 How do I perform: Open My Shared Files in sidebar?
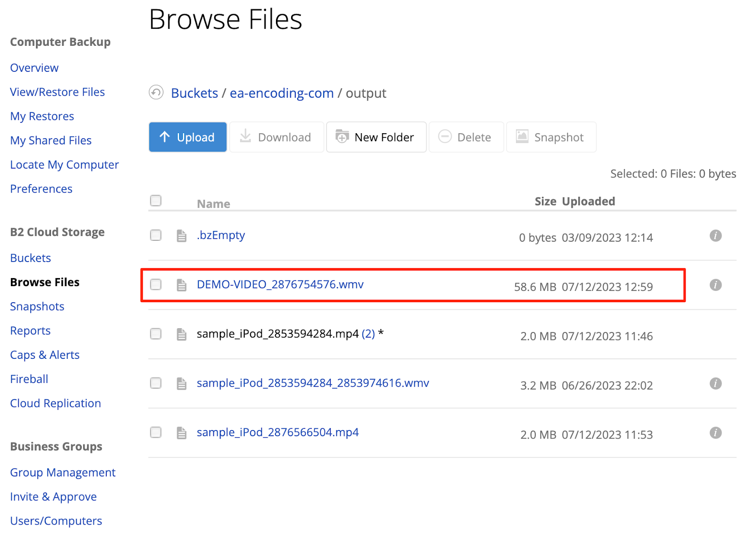click(51, 140)
